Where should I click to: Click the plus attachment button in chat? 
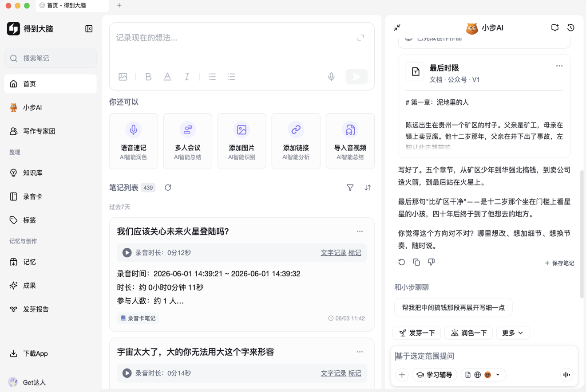[x=402, y=375]
